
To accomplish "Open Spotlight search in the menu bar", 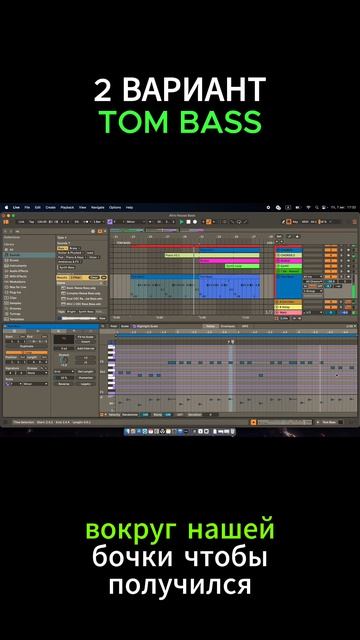I will 316,207.
